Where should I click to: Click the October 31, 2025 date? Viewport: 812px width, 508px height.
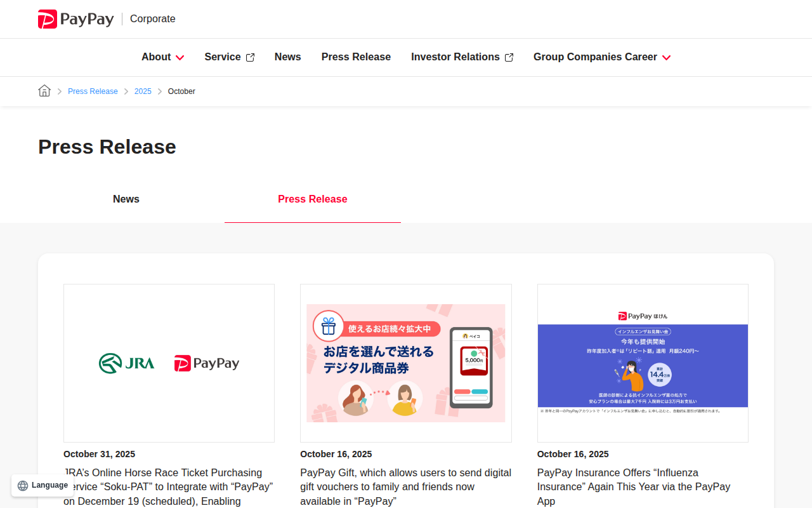[99, 454]
